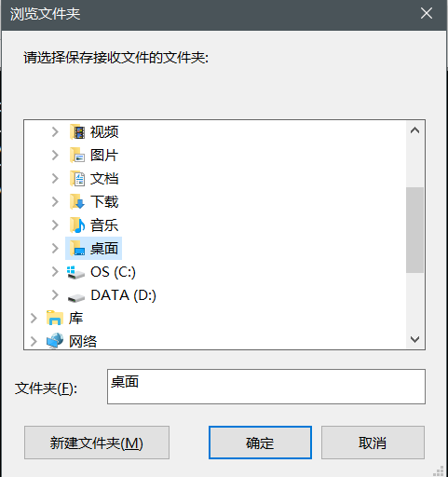Viewport: 448px width, 477px height.
Task: Expand the OS (C:) drive node
Action: tap(55, 272)
